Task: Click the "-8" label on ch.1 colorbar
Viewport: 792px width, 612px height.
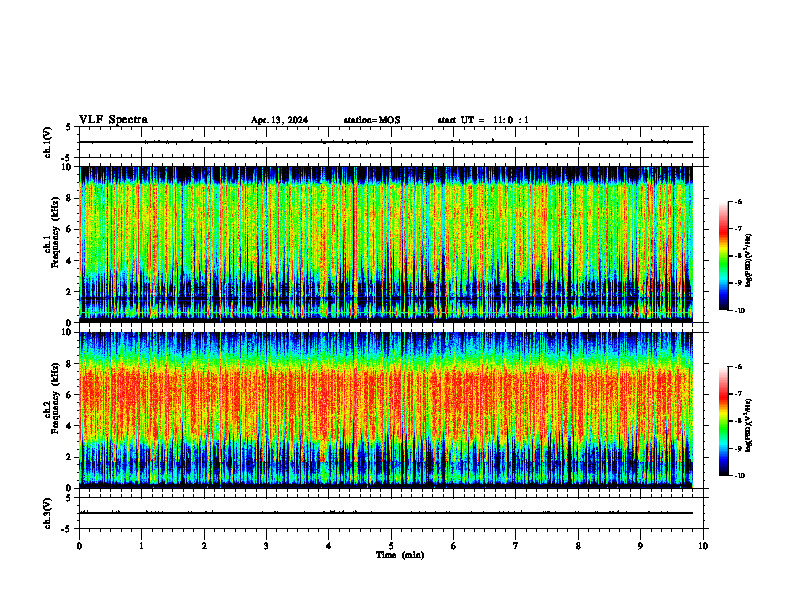Action: click(738, 256)
